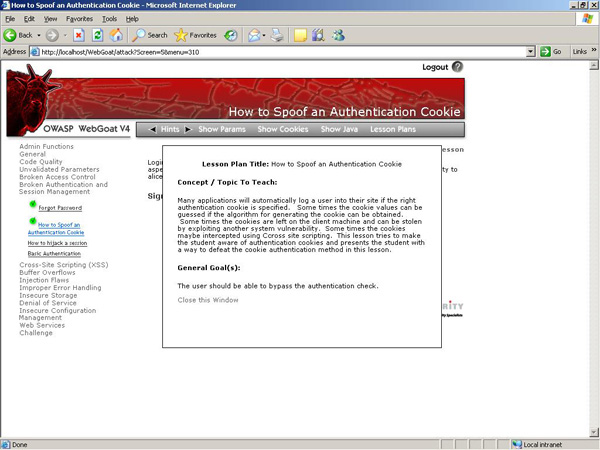Expand General category
Screen dimensions: 600x450
33,154
